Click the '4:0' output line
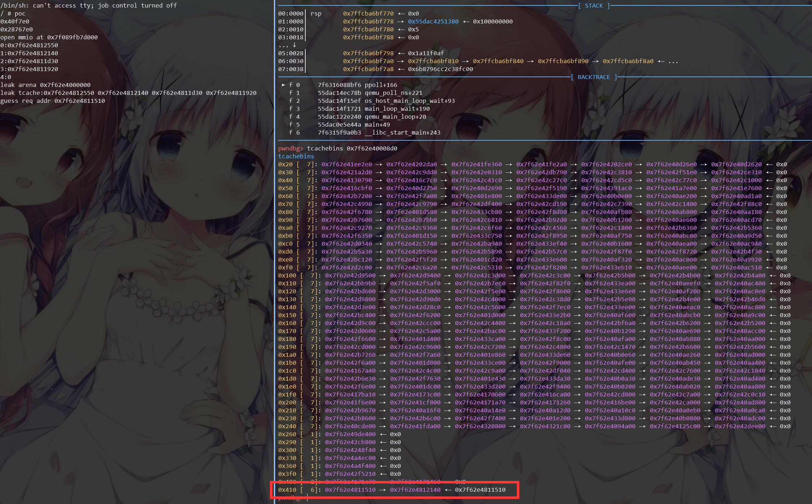This screenshot has height=504, width=812. (6, 77)
